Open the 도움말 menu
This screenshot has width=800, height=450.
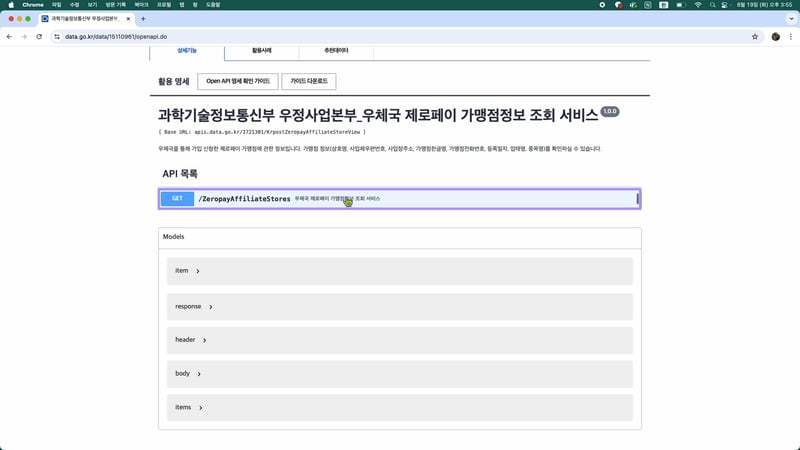(213, 5)
